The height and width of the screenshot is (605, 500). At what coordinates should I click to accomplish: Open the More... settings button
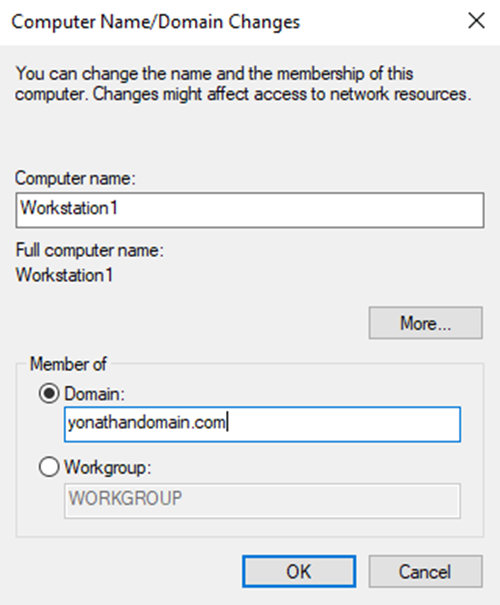tap(426, 323)
